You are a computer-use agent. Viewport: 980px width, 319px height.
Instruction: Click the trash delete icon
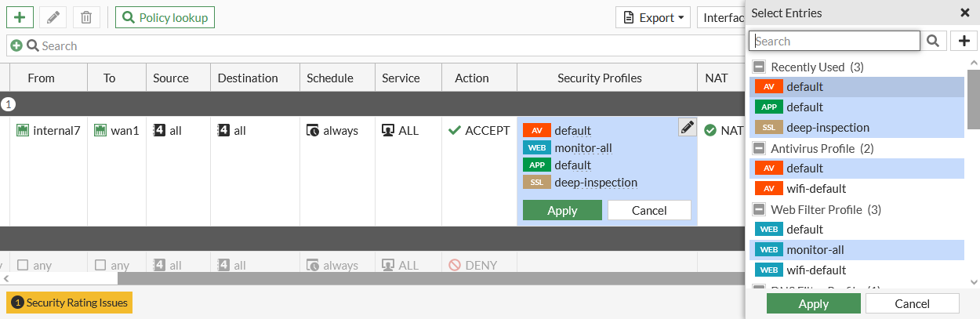pyautogui.click(x=86, y=17)
